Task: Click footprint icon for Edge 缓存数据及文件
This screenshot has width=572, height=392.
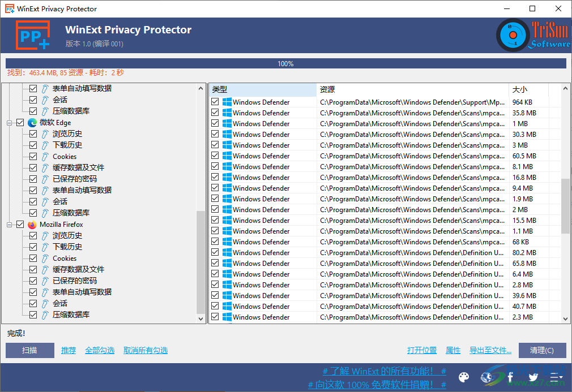Action: click(45, 168)
